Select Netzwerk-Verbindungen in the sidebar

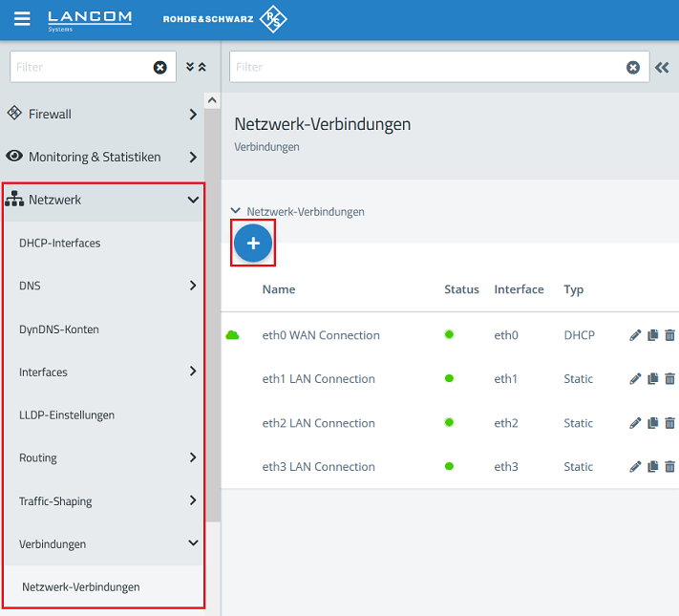[81, 587]
